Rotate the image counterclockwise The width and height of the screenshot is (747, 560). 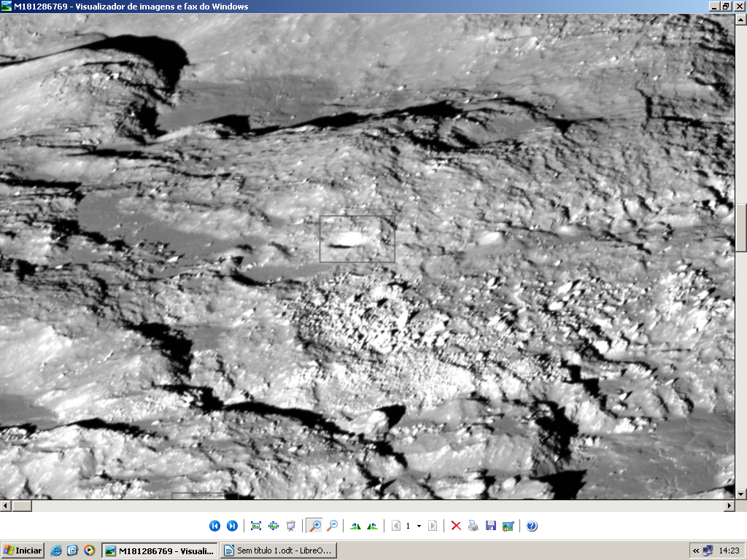[373, 526]
